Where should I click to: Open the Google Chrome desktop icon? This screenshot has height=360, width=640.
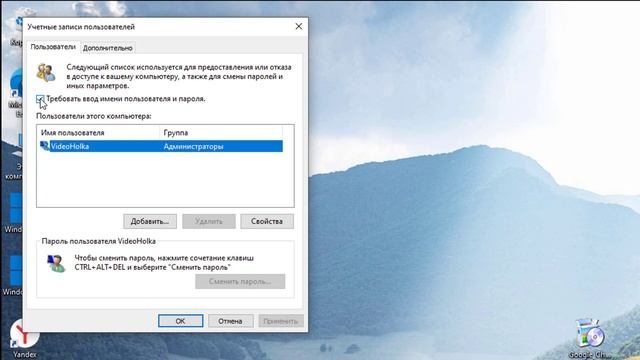tap(589, 339)
